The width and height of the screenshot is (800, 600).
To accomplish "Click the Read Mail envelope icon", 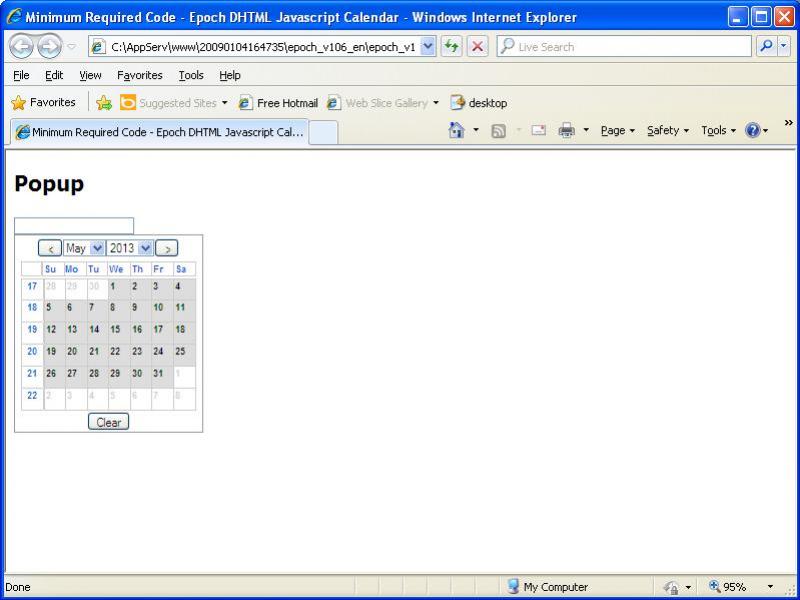I will point(538,131).
